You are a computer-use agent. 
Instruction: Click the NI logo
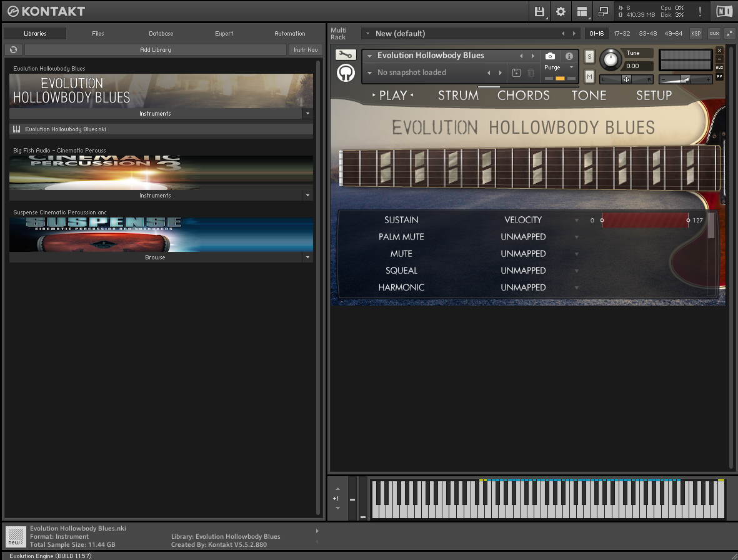724,11
